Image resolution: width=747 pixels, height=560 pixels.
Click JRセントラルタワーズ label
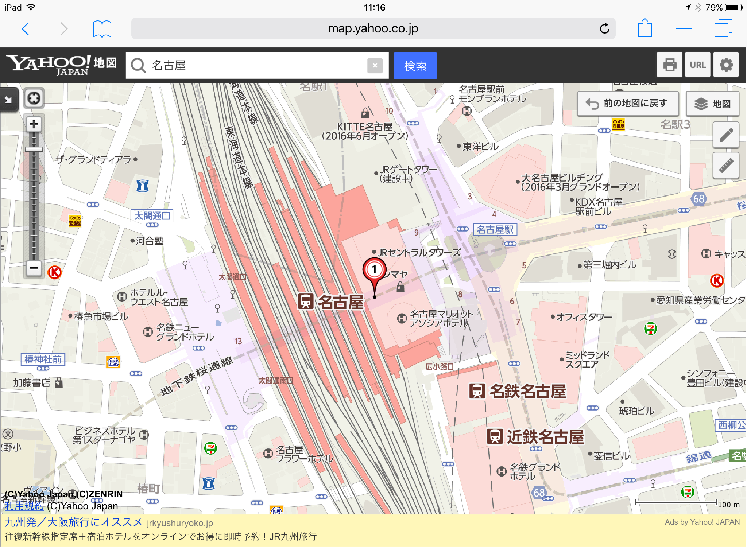pos(419,253)
